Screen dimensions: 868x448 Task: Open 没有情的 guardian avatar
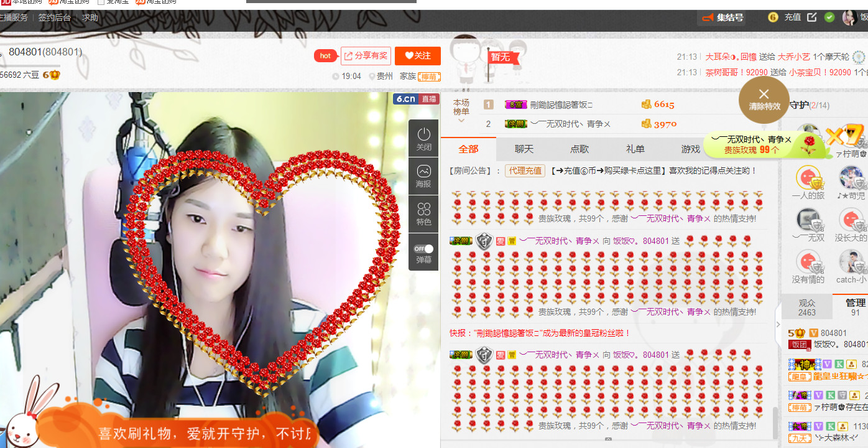808,262
